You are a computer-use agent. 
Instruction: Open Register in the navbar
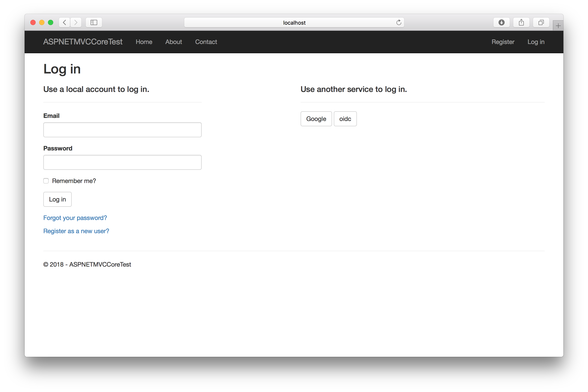tap(503, 42)
